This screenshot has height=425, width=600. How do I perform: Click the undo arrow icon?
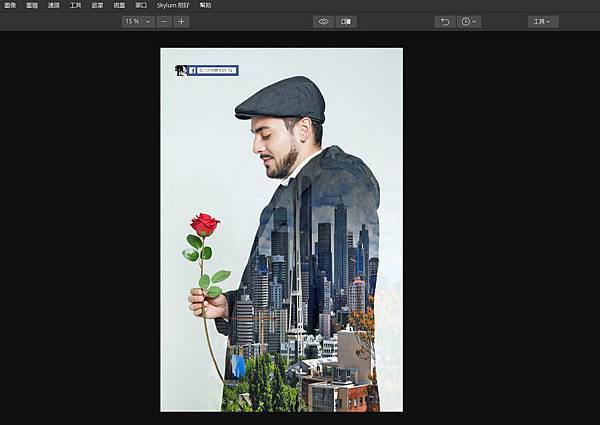(445, 21)
